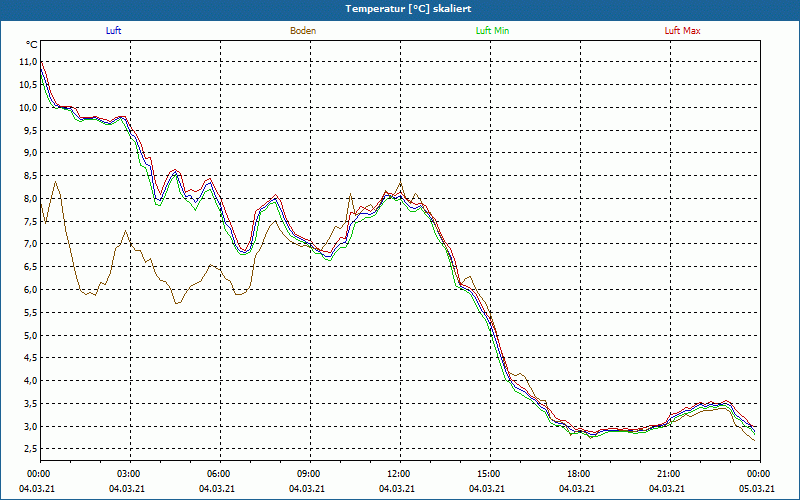This screenshot has width=800, height=500.
Task: Click the 03:00 time axis label
Action: 131,474
